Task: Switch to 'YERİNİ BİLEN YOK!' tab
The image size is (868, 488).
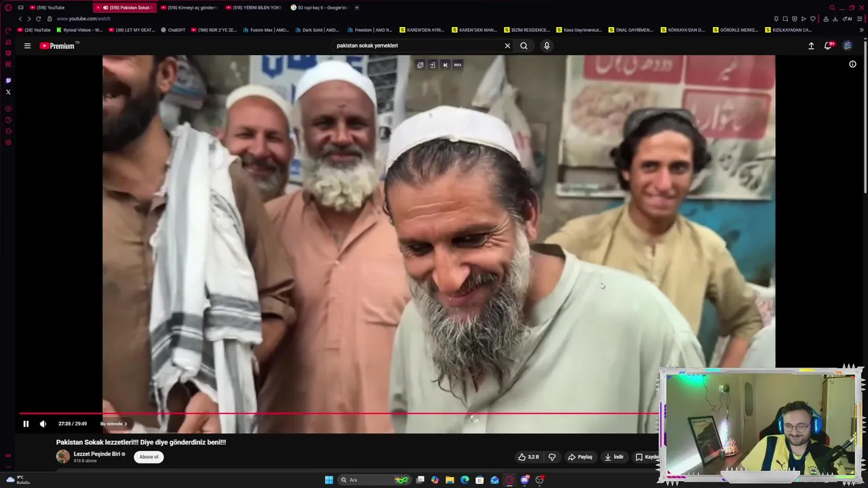Action: 254,7
